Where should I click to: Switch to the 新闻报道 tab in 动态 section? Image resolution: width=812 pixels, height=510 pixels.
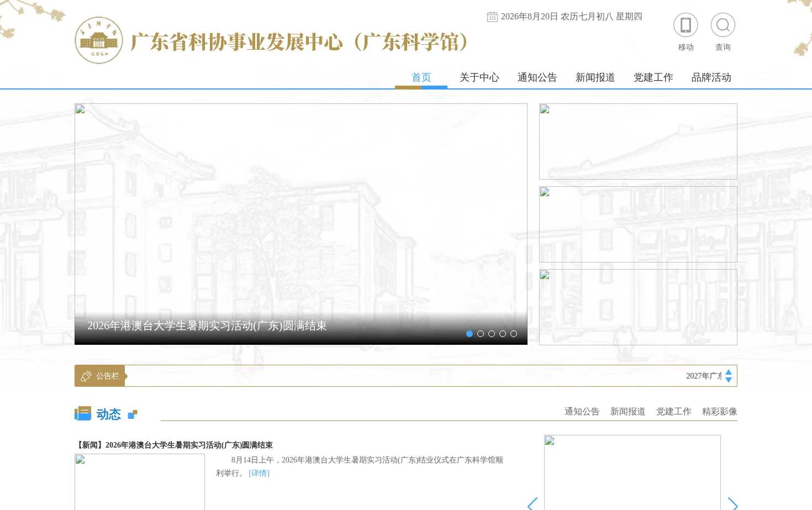tap(628, 412)
